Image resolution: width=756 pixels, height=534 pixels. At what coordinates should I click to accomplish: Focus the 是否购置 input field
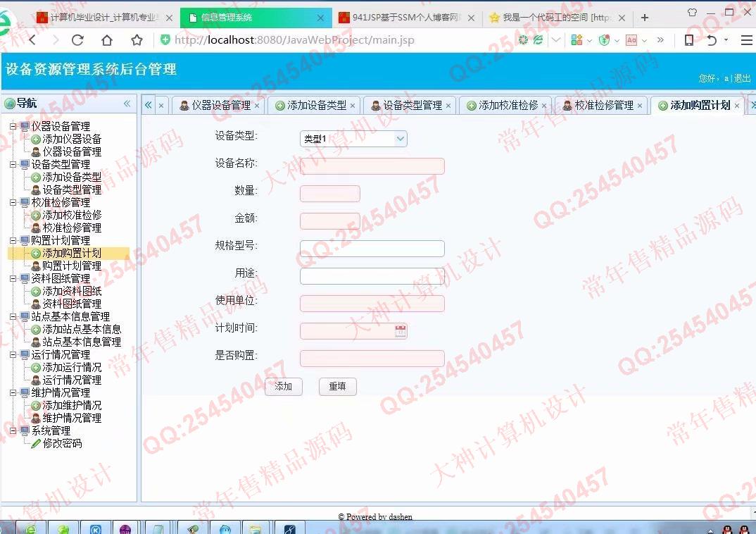coord(372,359)
